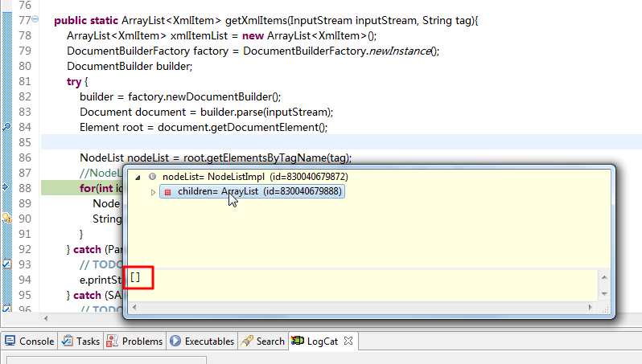
Task: Collapse the nodeList NodeListImpl tree node
Action: 138,177
